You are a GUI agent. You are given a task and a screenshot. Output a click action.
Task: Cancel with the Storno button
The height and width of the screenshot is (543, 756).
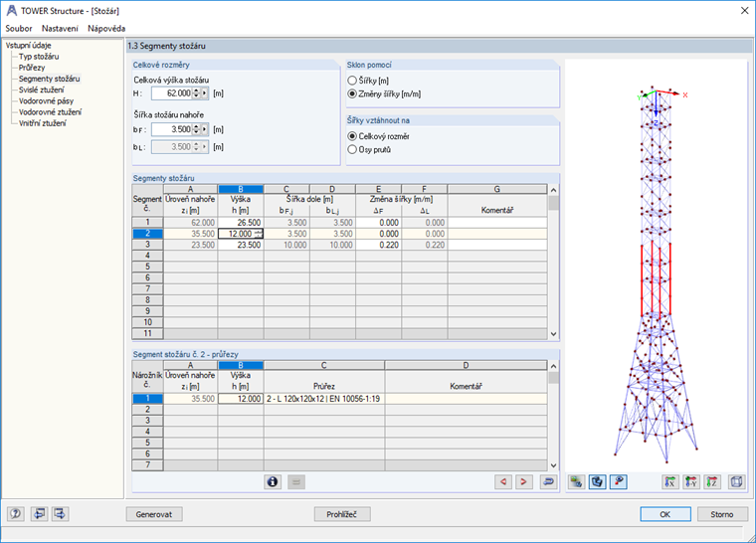point(722,514)
